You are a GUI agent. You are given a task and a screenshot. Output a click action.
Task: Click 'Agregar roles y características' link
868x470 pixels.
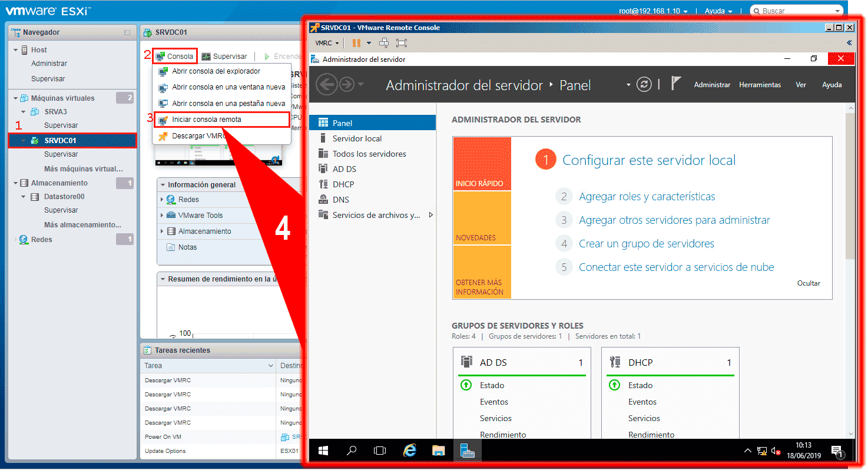[x=647, y=196]
